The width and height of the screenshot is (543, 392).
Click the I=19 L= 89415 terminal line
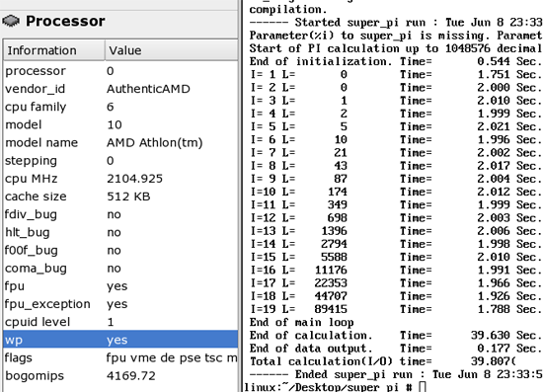pos(396,309)
